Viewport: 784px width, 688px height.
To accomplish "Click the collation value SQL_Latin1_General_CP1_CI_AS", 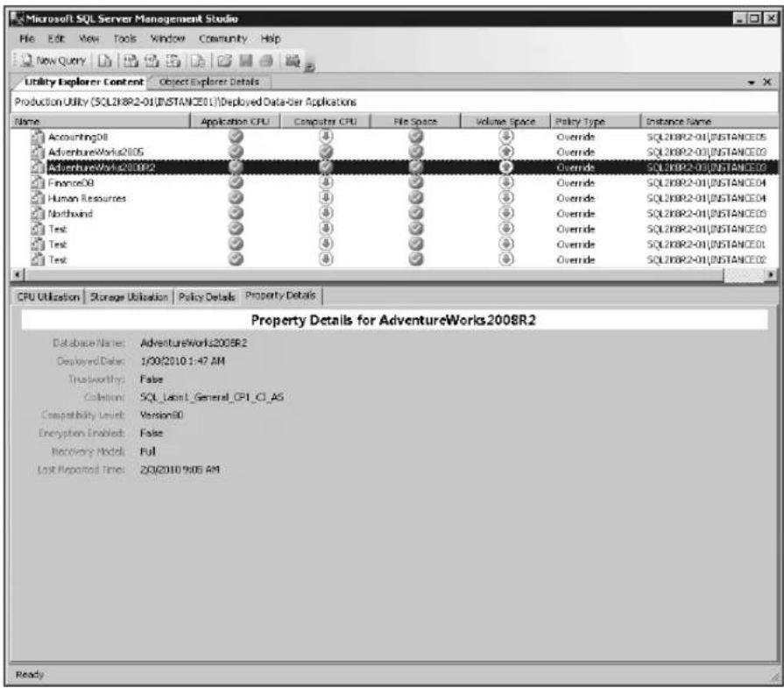I will 211,397.
